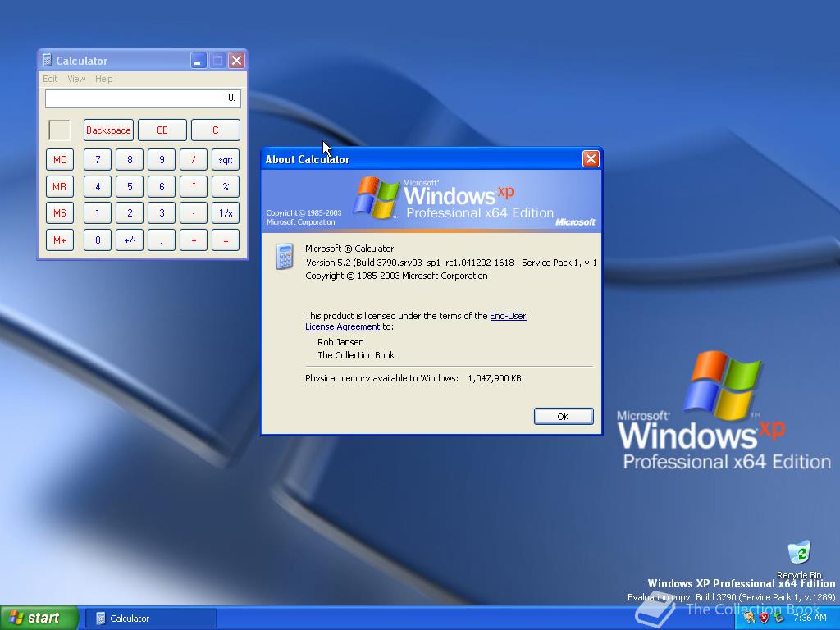Click the Calculator taskbar button
This screenshot has width=840, height=630.
[x=151, y=619]
